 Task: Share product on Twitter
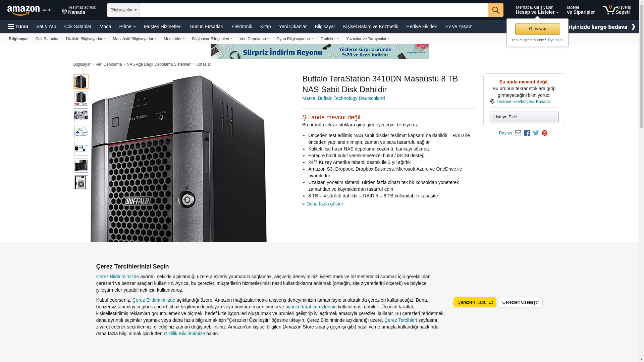click(x=536, y=133)
